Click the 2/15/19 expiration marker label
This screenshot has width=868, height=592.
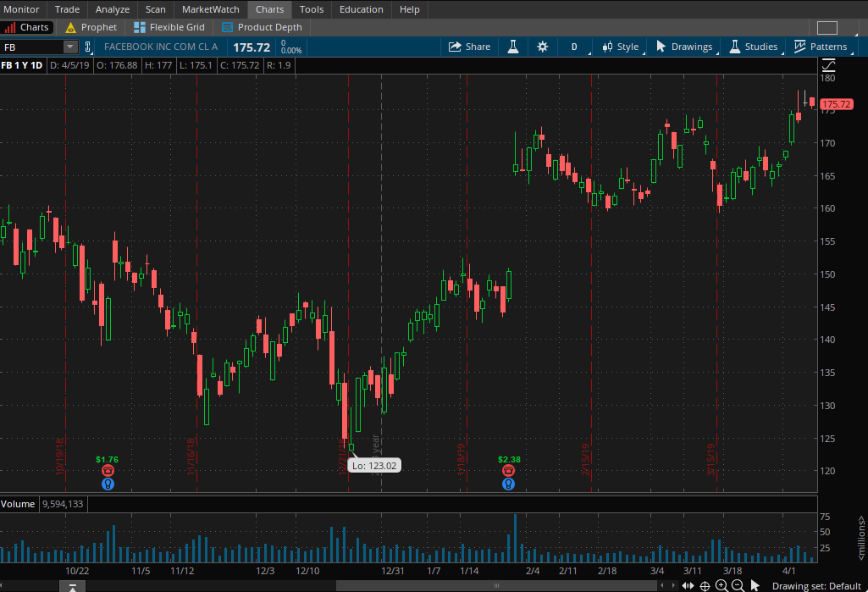(x=585, y=460)
